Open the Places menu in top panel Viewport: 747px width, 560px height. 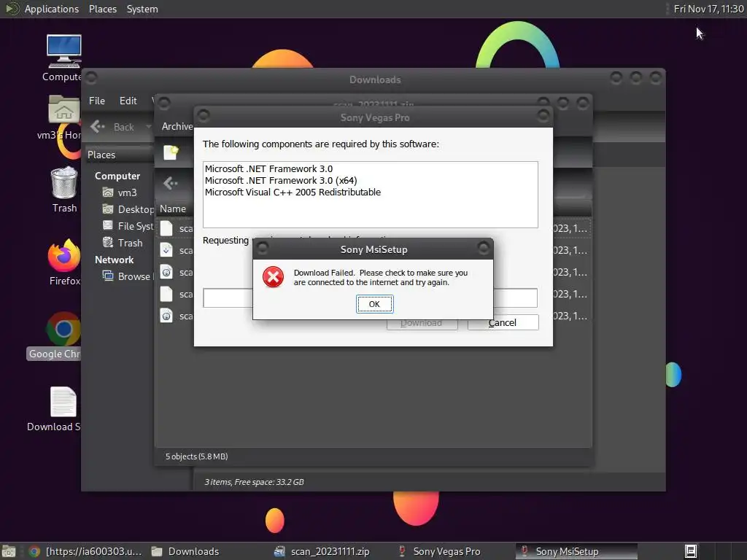pyautogui.click(x=103, y=9)
